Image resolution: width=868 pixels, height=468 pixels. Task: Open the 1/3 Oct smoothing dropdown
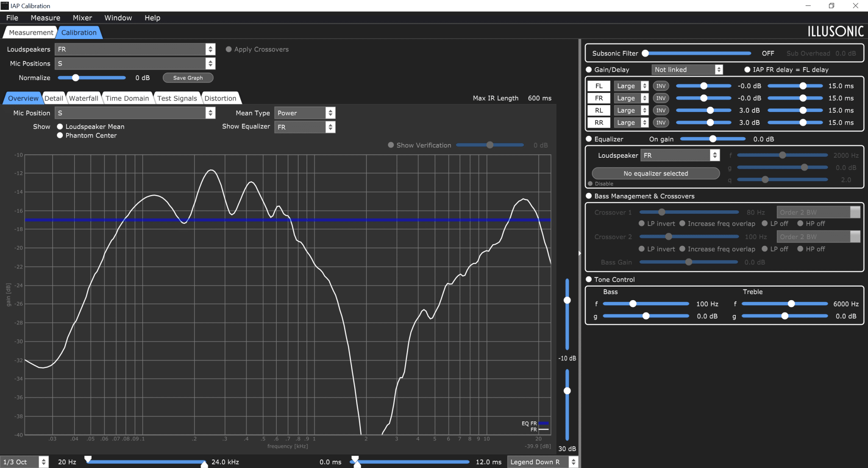point(24,462)
